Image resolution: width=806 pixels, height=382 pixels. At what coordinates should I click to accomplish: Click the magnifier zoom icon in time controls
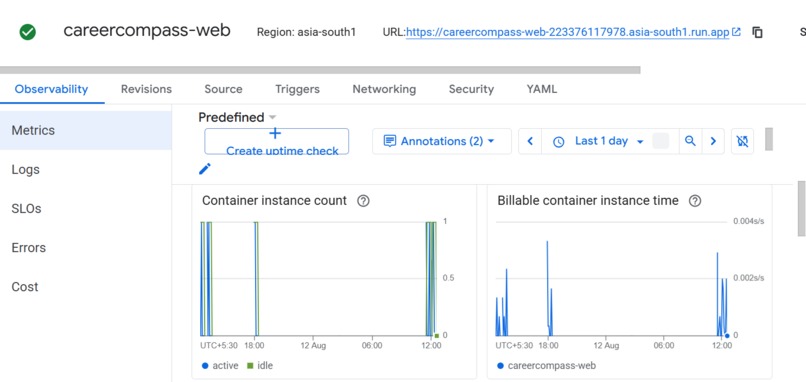pyautogui.click(x=690, y=141)
